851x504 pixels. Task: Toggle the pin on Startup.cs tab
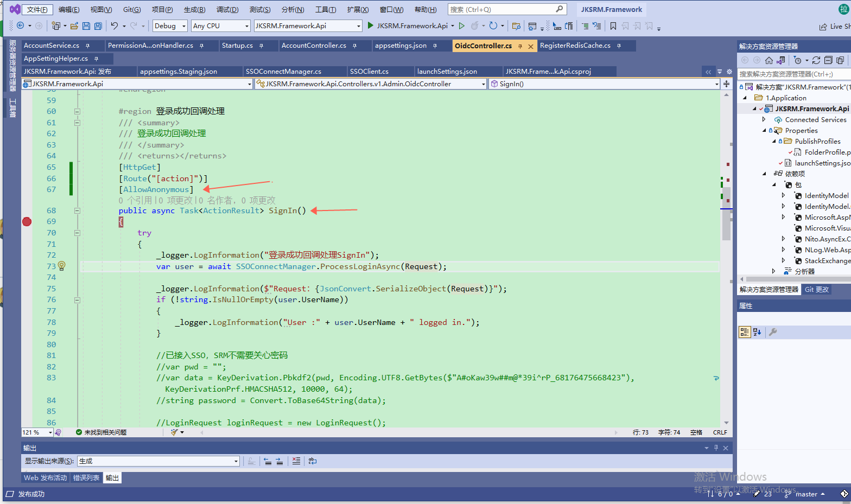point(261,46)
